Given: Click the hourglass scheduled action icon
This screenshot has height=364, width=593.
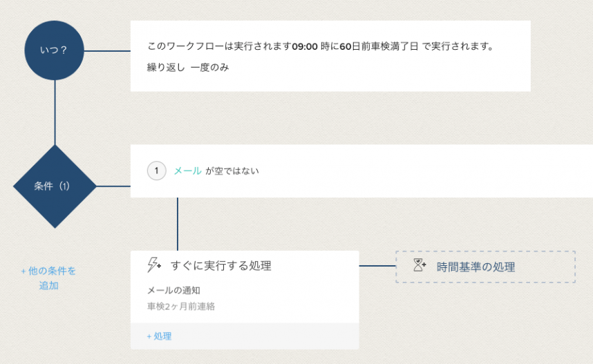Looking at the screenshot, I should [420, 265].
